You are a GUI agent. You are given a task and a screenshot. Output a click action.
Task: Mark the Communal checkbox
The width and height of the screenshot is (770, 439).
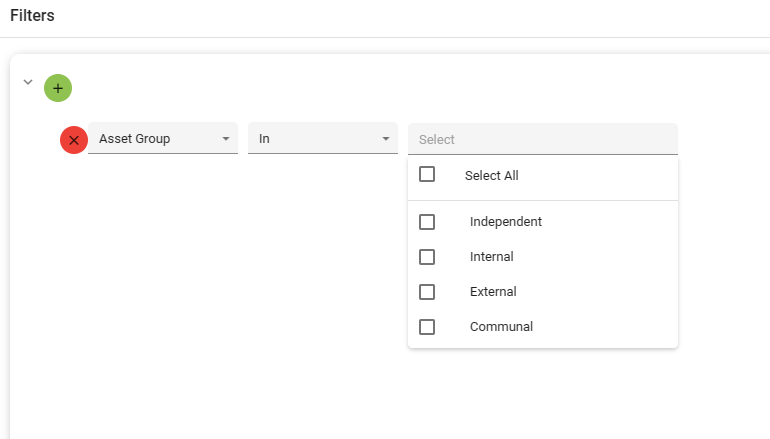pos(427,327)
